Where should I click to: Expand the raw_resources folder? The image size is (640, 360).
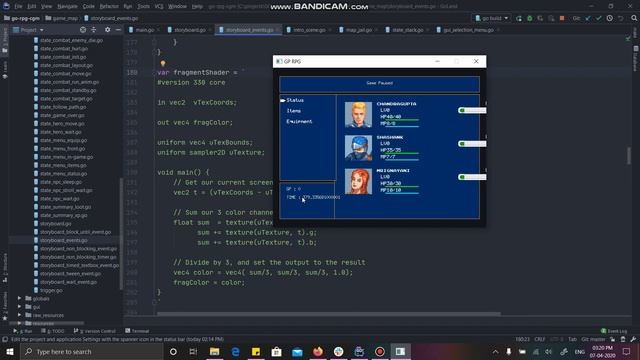pos(20,315)
